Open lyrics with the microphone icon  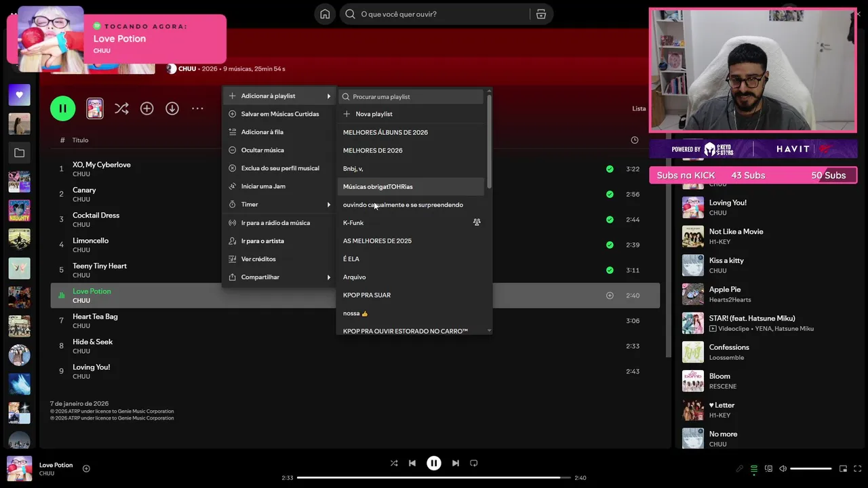pyautogui.click(x=740, y=468)
